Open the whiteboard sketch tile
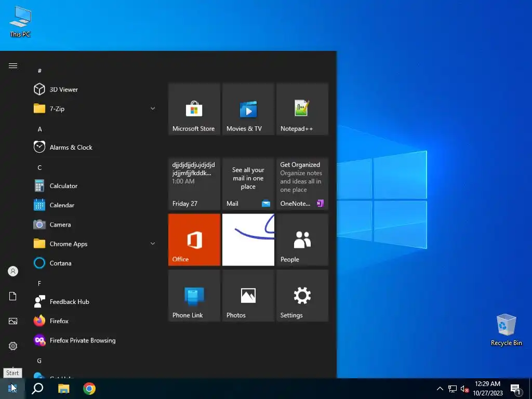532x399 pixels. 248,240
